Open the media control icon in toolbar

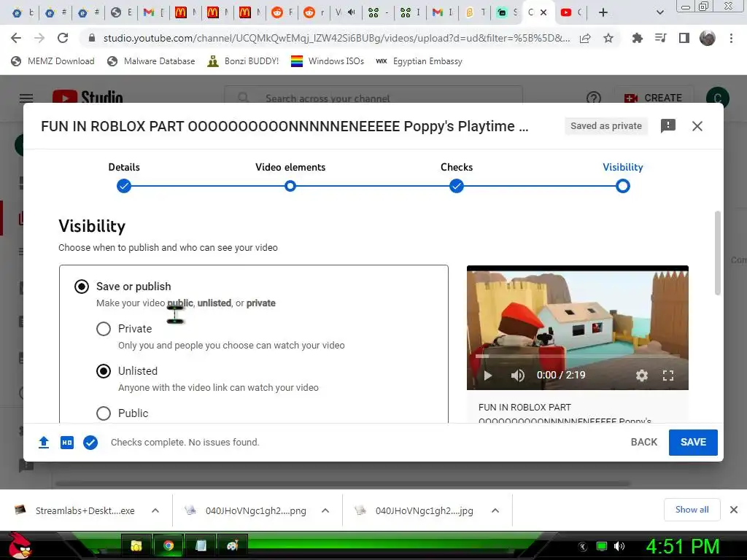click(660, 38)
